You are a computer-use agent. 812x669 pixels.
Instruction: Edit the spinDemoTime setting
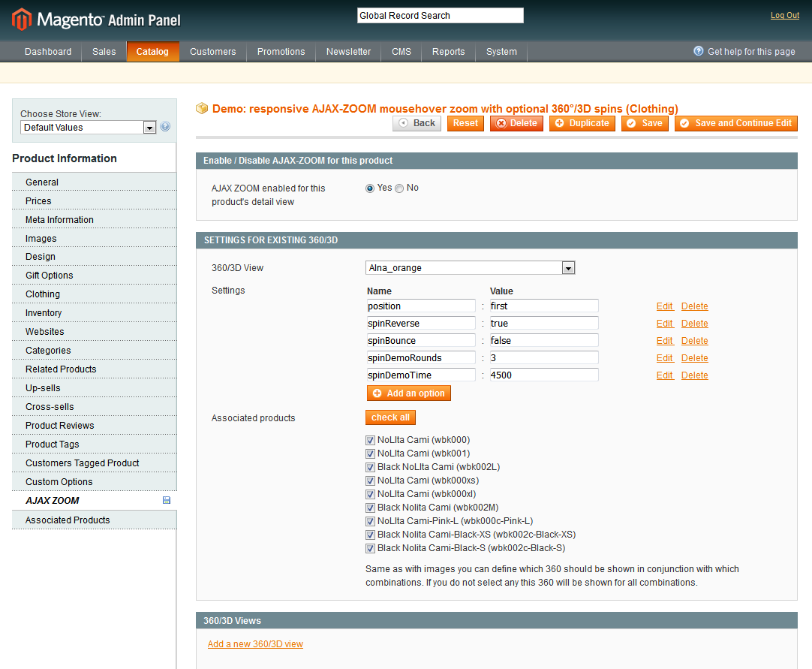click(x=665, y=375)
